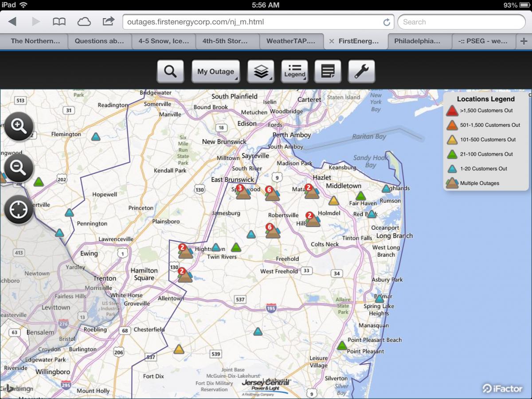Tap the Princeton map label
532x399 pixels.
point(141,208)
